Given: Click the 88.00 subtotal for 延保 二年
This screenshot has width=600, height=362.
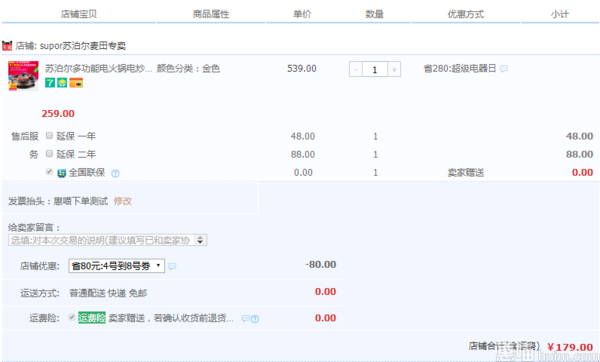Looking at the screenshot, I should pyautogui.click(x=580, y=154).
